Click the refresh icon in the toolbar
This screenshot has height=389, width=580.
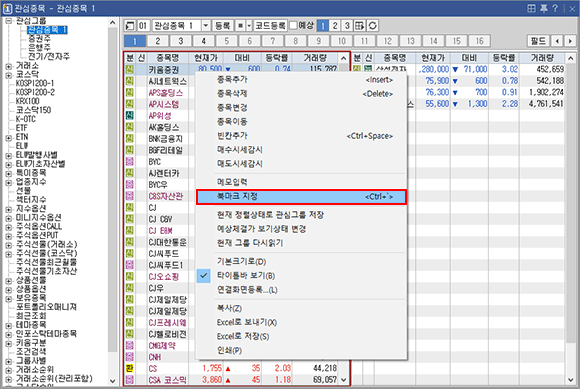372,26
